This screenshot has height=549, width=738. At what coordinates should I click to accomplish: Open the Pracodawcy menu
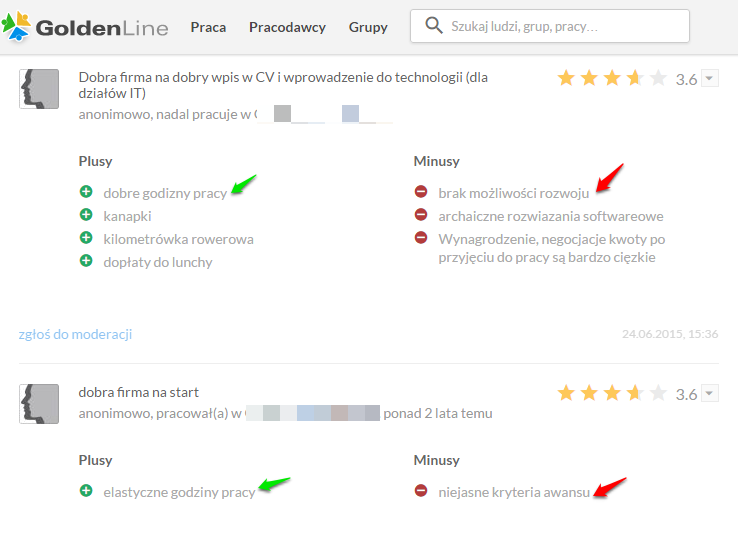[287, 27]
